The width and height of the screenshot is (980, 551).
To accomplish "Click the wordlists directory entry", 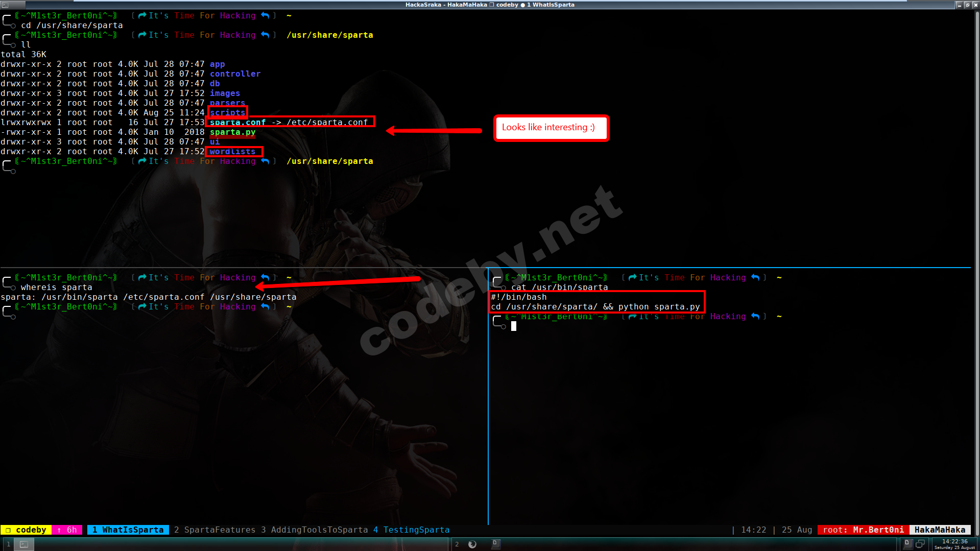I will pyautogui.click(x=232, y=151).
